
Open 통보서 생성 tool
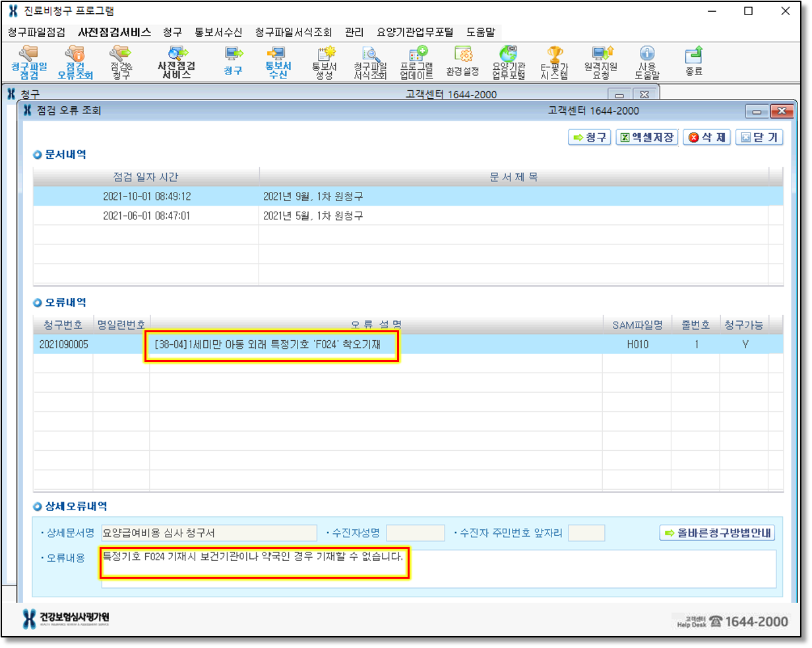(325, 62)
